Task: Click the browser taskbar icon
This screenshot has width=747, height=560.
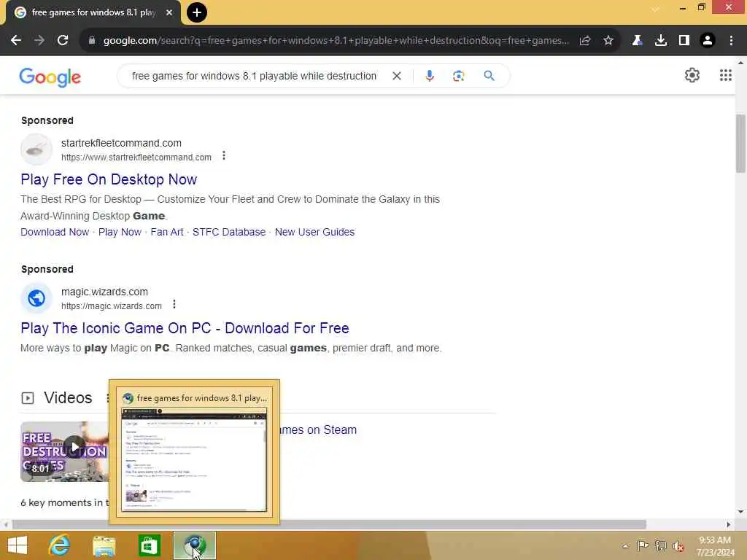Action: tap(194, 545)
